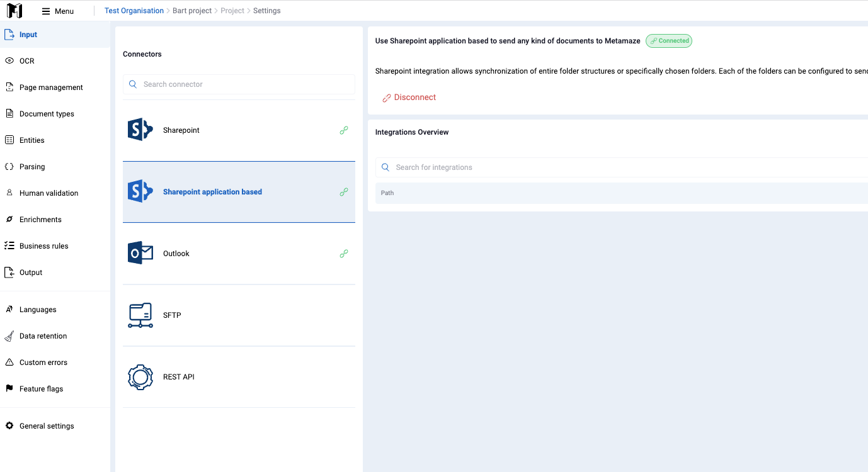
Task: Focus the Search for integrations field
Action: 622,167
